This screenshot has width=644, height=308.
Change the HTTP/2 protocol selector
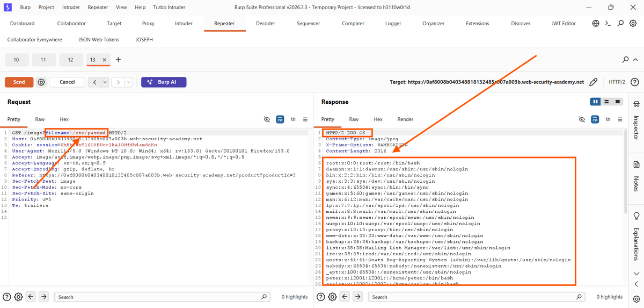click(x=617, y=82)
